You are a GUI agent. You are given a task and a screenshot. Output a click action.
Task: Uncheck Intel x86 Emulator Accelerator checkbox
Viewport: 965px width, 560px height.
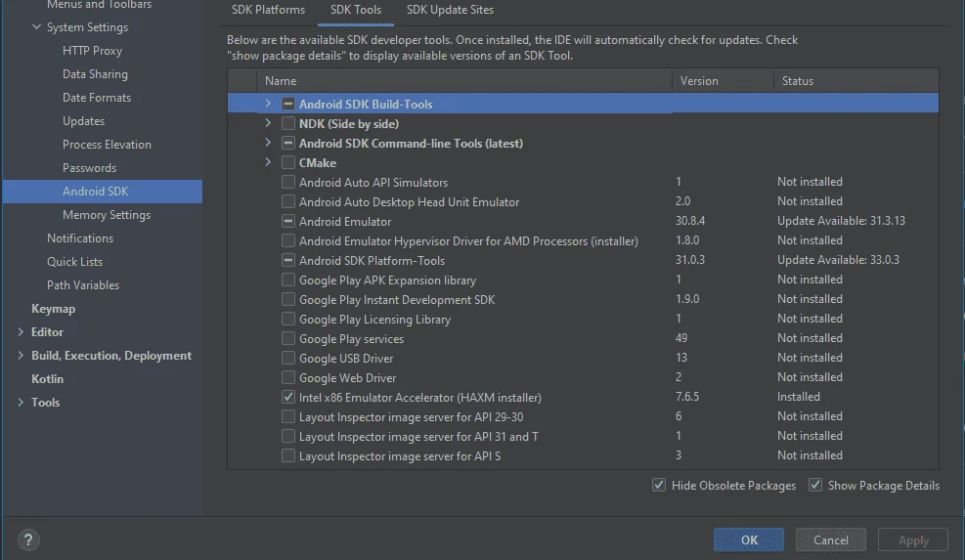tap(288, 398)
